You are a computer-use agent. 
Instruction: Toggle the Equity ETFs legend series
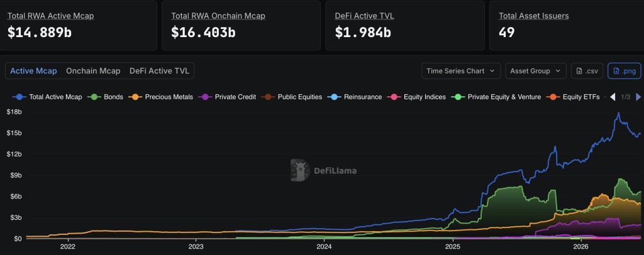tap(573, 97)
